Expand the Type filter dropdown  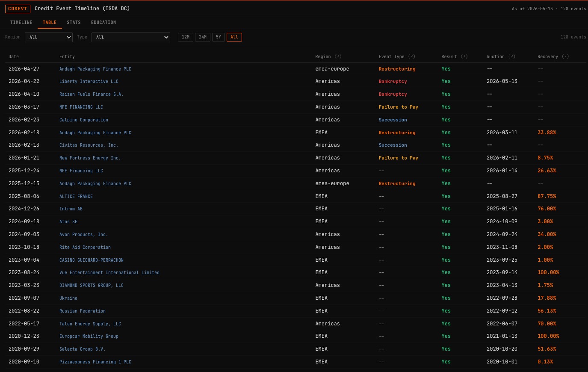(131, 37)
